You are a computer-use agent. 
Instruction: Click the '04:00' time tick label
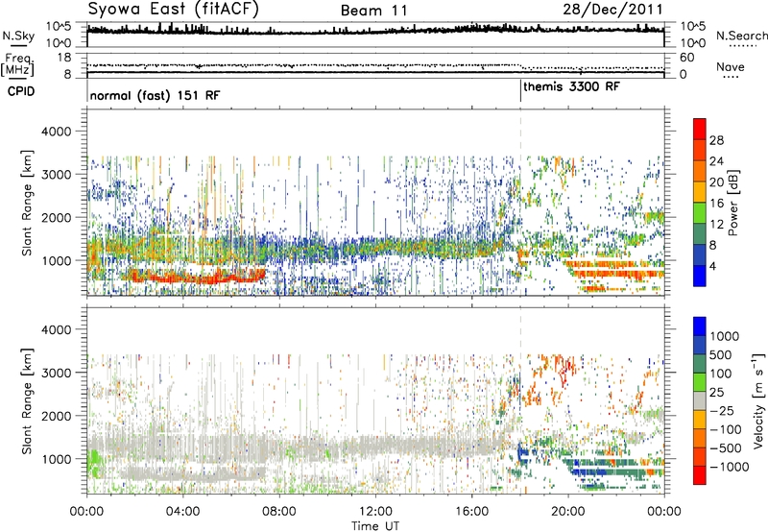pos(183,512)
